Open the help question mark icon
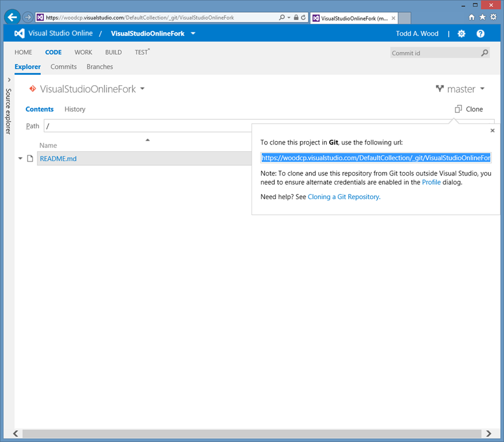The width and height of the screenshot is (504, 442). (x=480, y=33)
